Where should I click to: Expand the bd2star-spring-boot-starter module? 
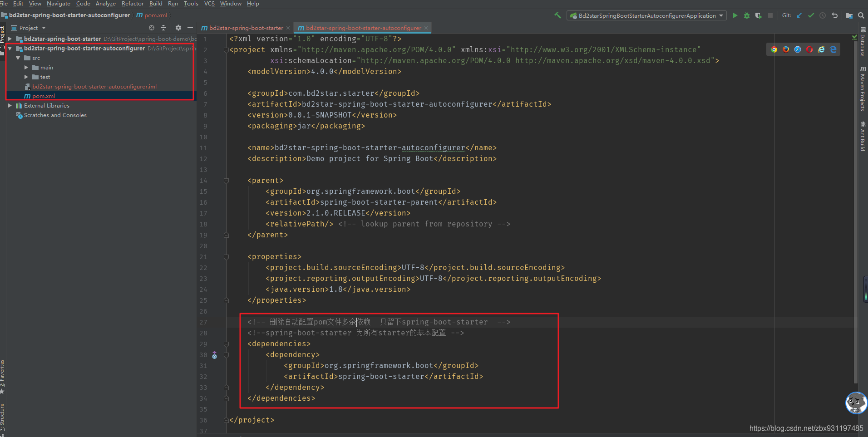click(x=10, y=39)
